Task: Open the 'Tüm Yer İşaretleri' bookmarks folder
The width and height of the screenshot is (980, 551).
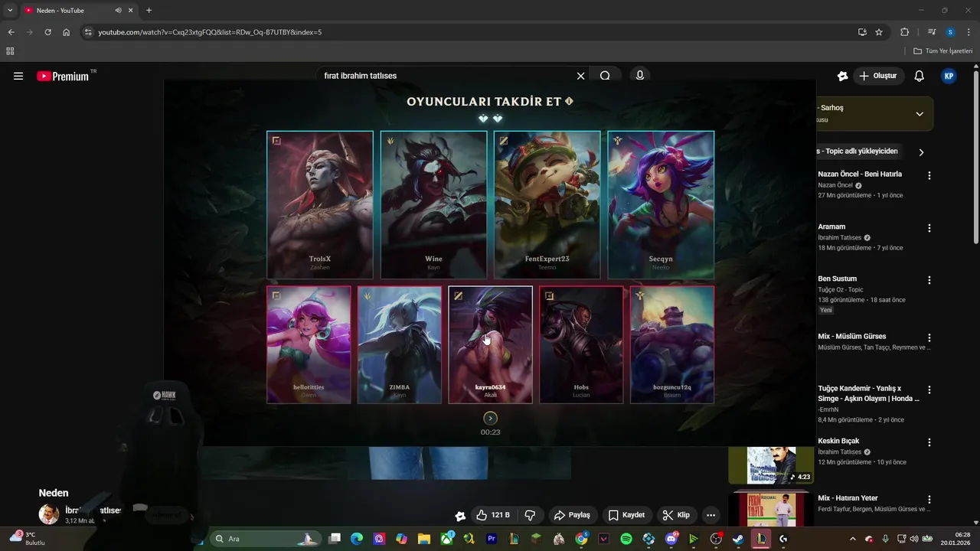Action: [x=943, y=51]
